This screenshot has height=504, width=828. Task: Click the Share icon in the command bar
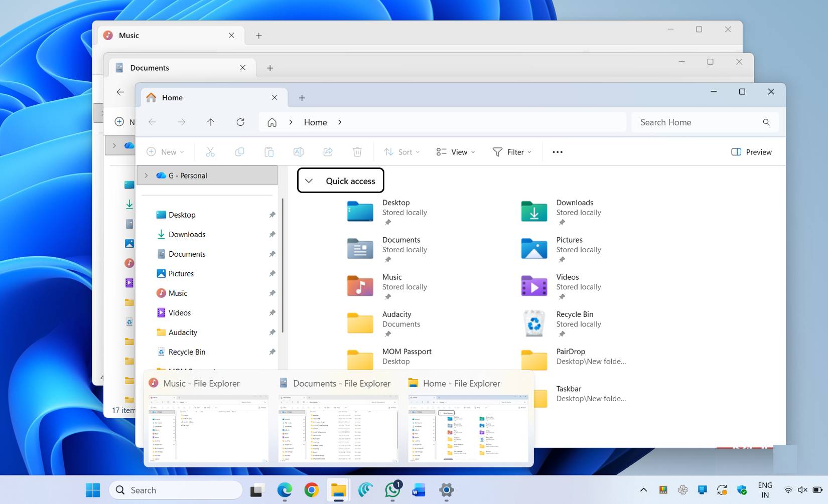(x=328, y=151)
